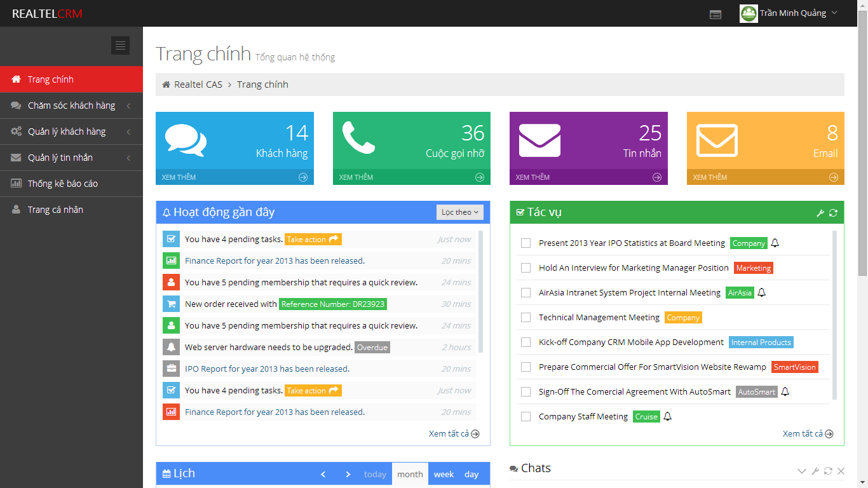Click the orange Email stat tile
The height and width of the screenshot is (488, 868).
pos(765,141)
